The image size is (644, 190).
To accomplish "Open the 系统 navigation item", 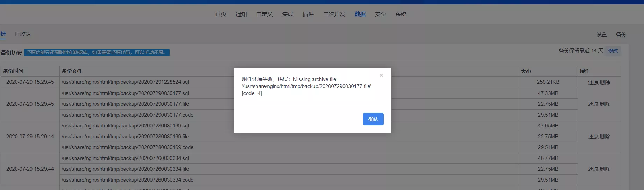I will (401, 14).
